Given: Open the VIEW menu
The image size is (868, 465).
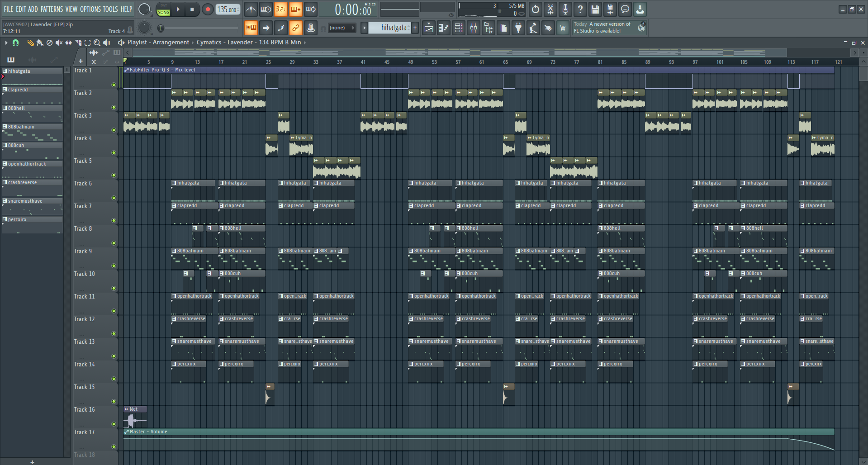Looking at the screenshot, I should (71, 9).
